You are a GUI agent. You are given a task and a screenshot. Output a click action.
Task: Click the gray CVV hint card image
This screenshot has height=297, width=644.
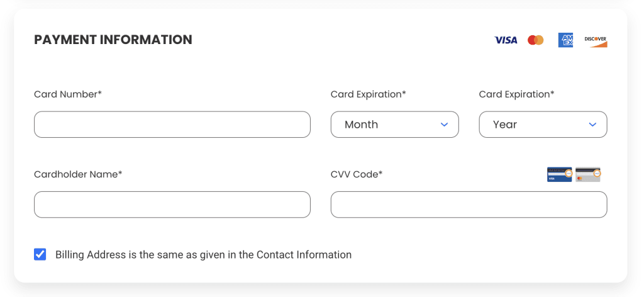[x=588, y=174]
